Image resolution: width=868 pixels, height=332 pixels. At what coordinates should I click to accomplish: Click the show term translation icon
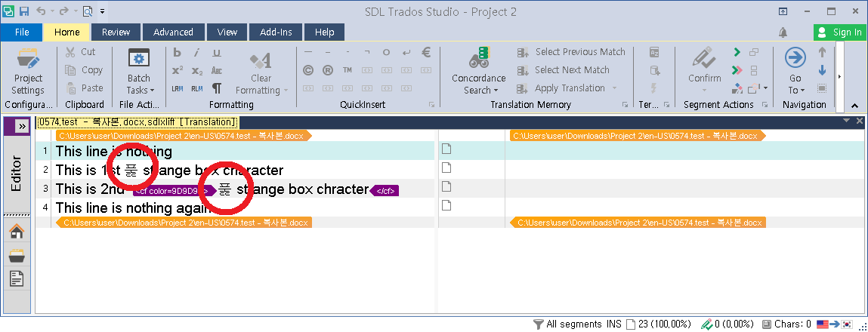(x=654, y=53)
